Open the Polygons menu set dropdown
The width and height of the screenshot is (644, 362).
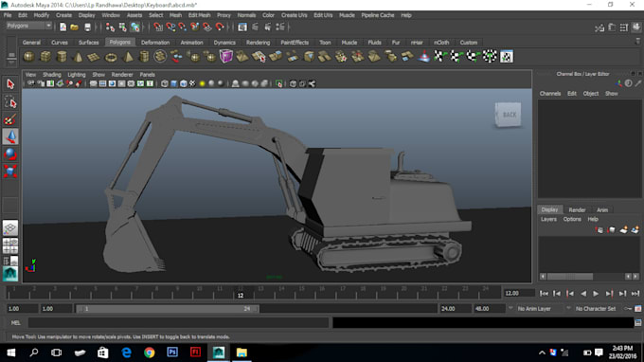(x=29, y=26)
